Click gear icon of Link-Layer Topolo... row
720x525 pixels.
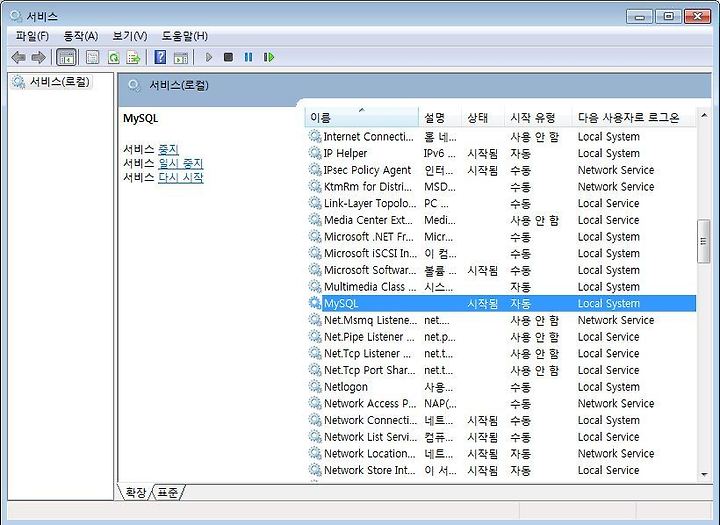[x=315, y=203]
